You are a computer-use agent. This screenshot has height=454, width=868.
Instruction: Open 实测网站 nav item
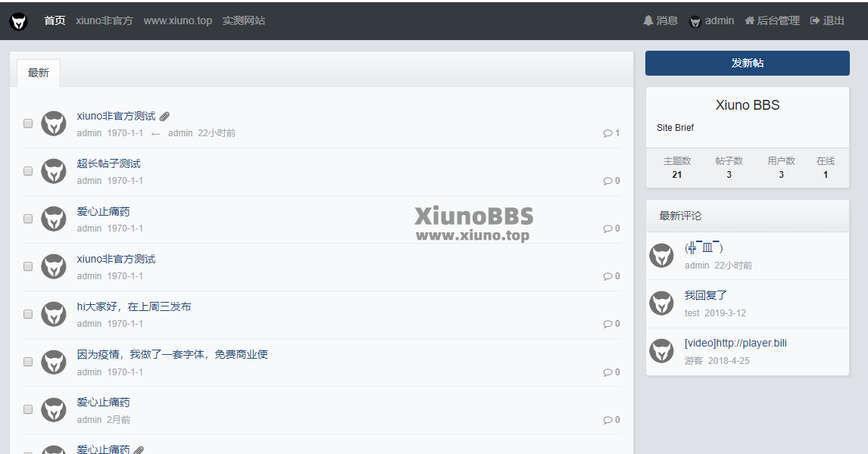(x=244, y=21)
